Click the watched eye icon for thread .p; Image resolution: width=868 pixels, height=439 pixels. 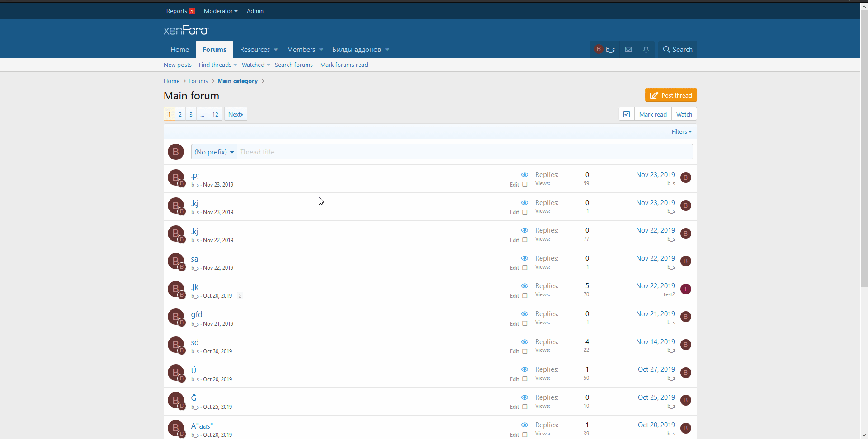(x=524, y=175)
